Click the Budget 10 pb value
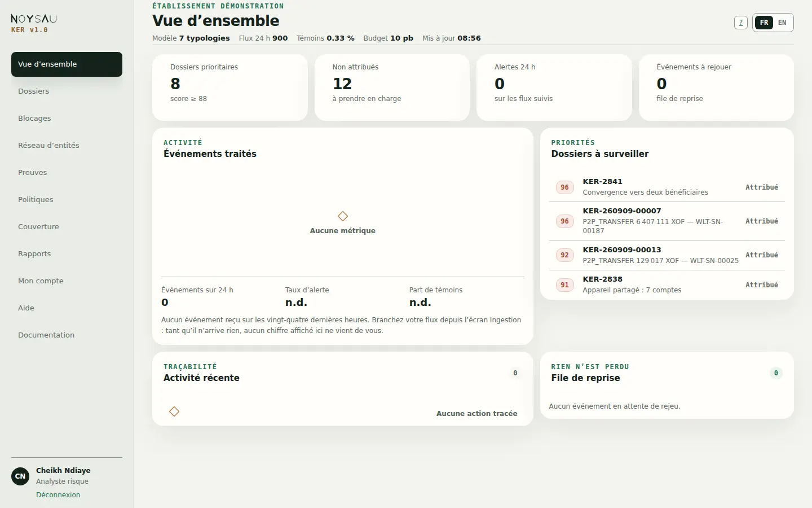This screenshot has height=508, width=812. pos(389,38)
